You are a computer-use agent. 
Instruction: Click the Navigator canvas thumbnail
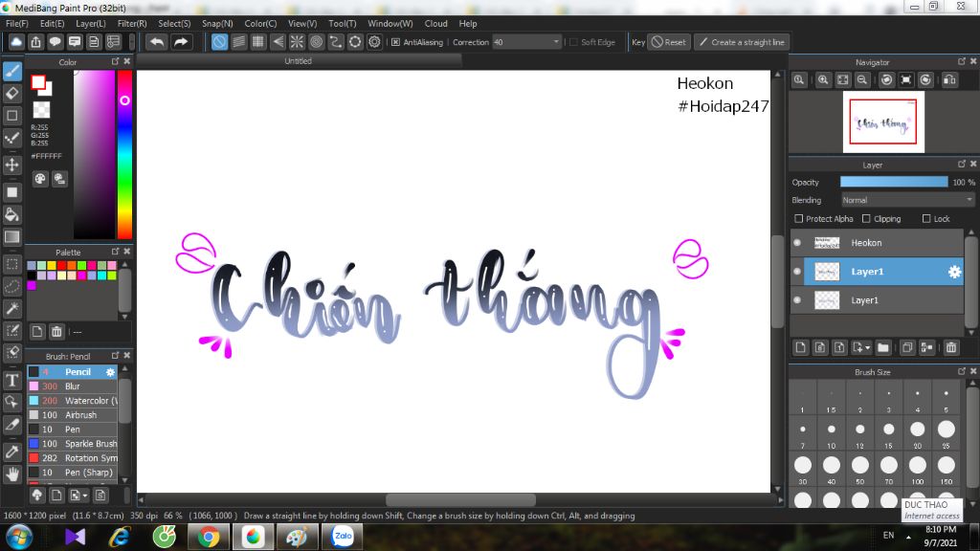[883, 121]
